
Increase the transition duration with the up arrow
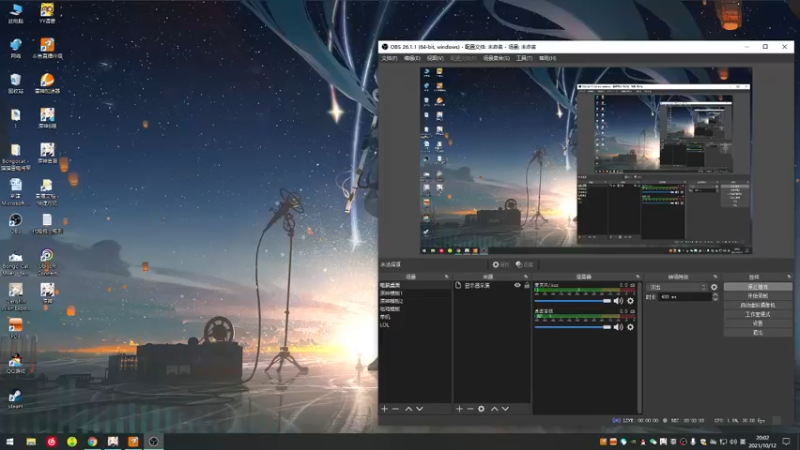[715, 294]
